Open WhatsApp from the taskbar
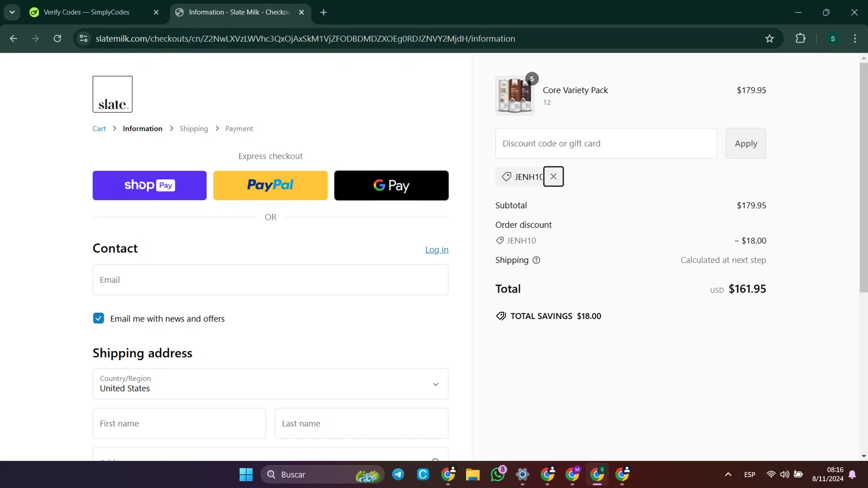The width and height of the screenshot is (868, 488). (x=498, y=475)
